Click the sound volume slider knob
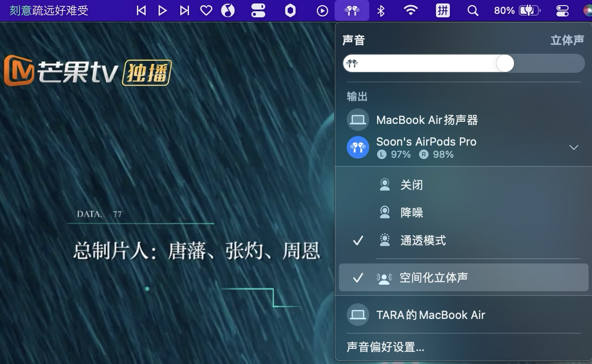The height and width of the screenshot is (364, 592). pos(505,64)
